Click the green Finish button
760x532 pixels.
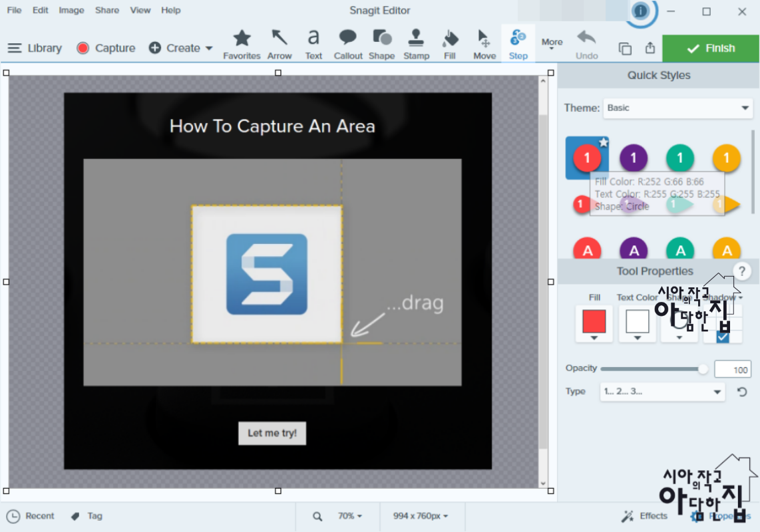[711, 48]
